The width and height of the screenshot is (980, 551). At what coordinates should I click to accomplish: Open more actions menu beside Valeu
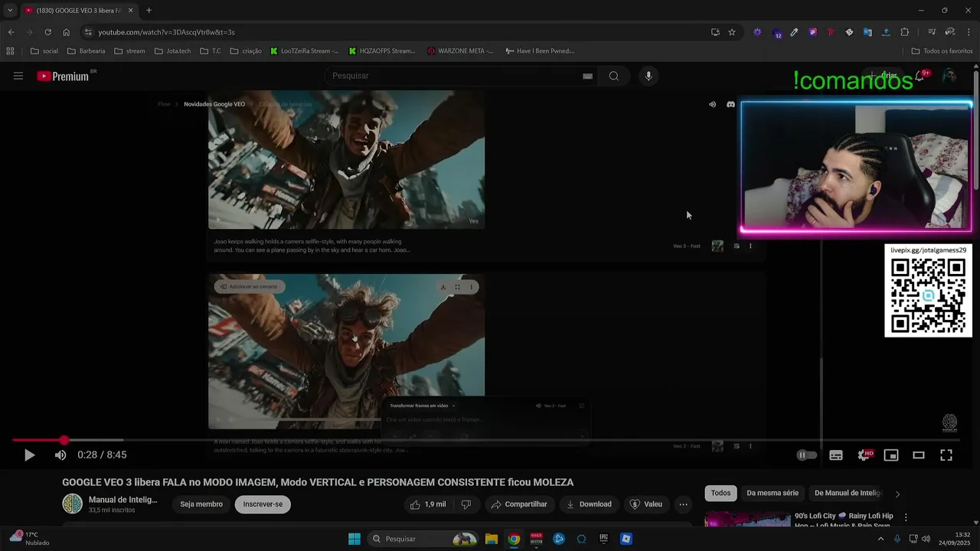(683, 504)
